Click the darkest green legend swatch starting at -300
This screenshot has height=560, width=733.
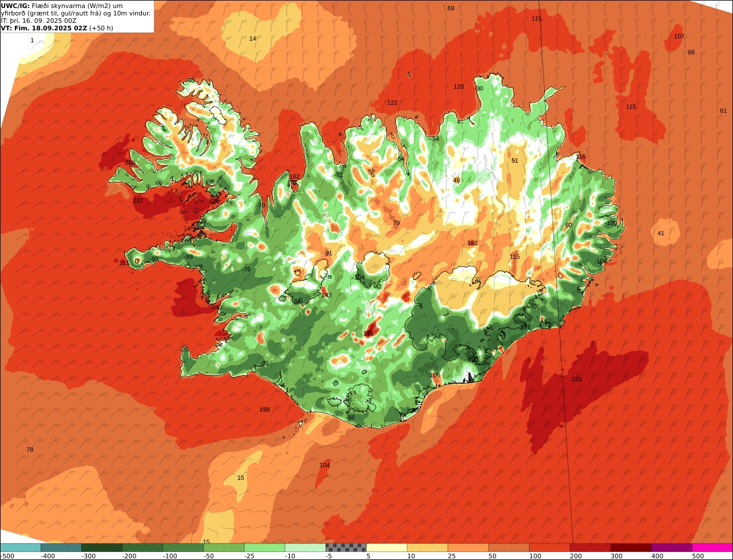102,547
